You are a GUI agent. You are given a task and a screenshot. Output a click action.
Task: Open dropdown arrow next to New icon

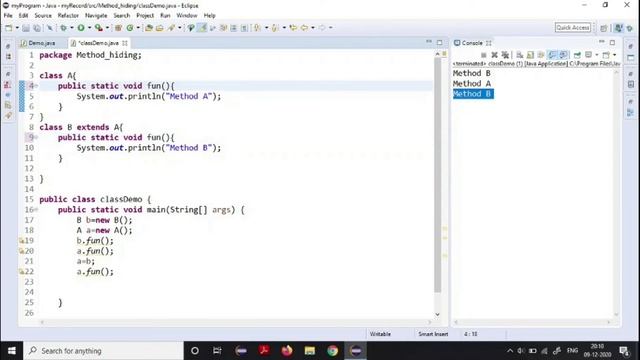point(17,28)
